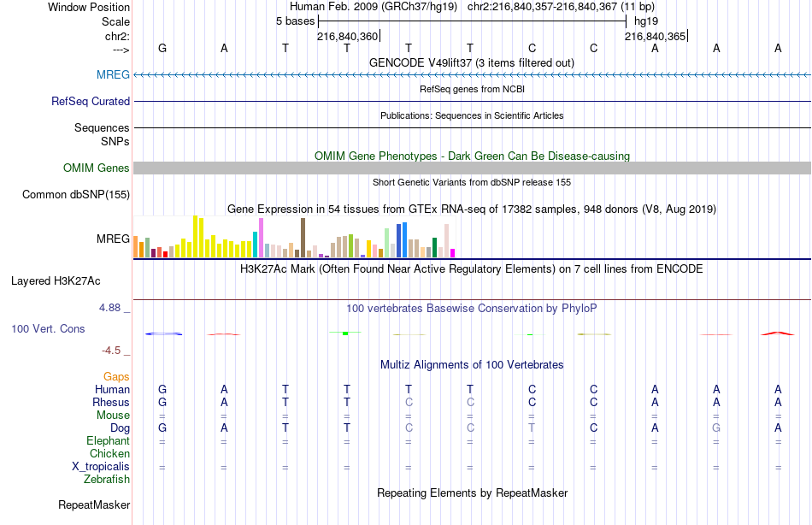Click the OMIM Genes gray bar

[x=472, y=168]
